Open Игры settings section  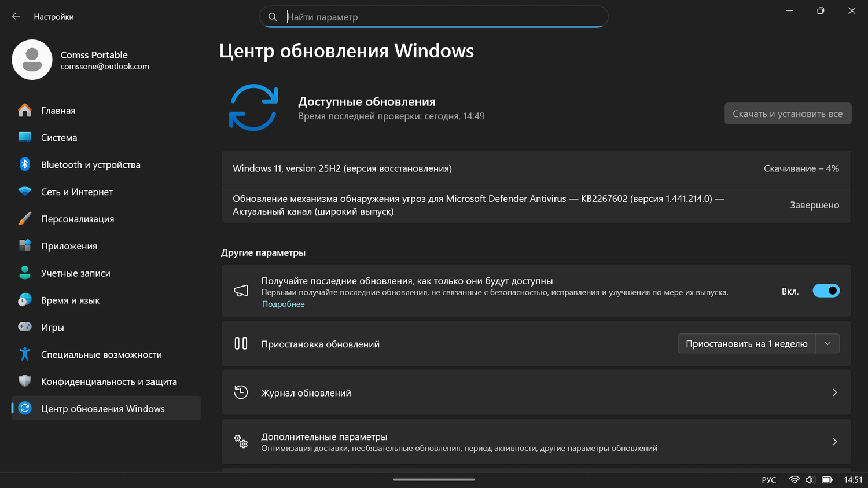click(106, 327)
